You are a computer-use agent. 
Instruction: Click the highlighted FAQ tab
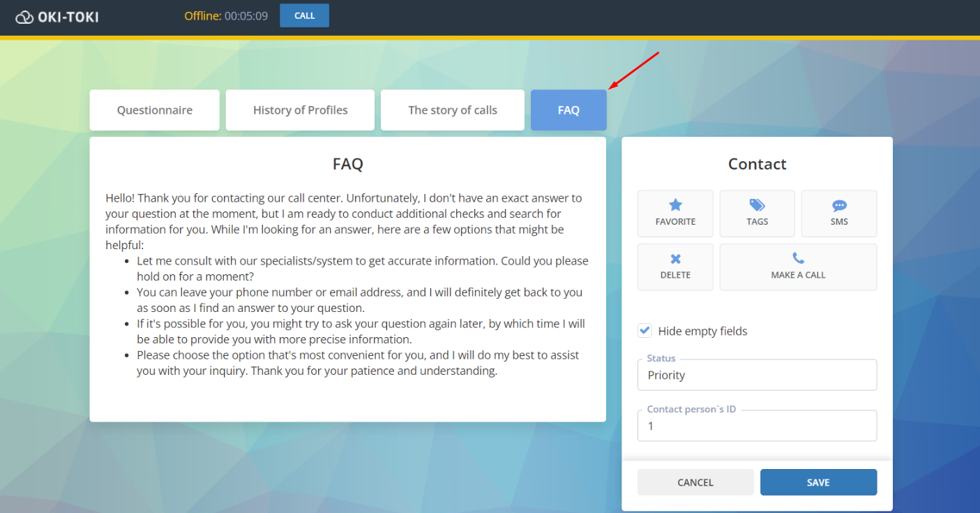tap(568, 110)
